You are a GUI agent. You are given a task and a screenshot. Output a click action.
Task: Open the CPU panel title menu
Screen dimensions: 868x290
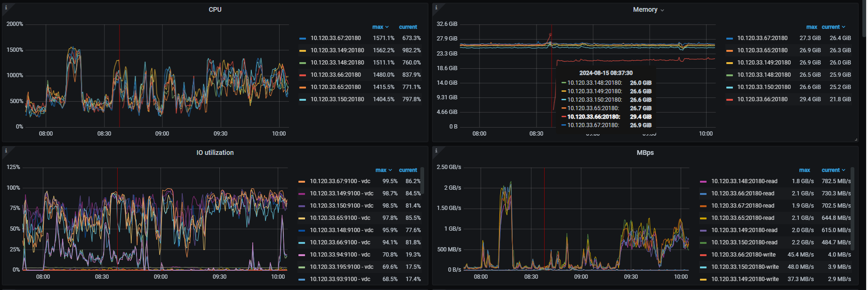pyautogui.click(x=215, y=9)
